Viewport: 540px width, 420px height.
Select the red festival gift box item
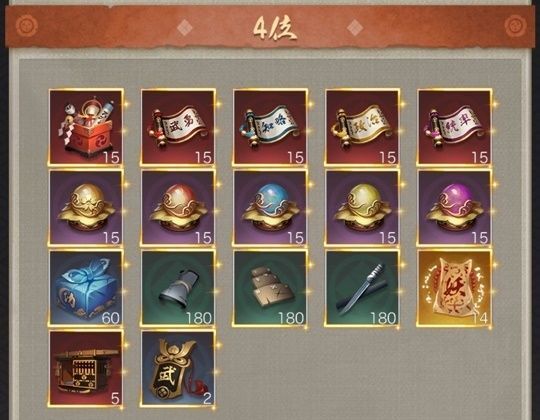(86, 127)
